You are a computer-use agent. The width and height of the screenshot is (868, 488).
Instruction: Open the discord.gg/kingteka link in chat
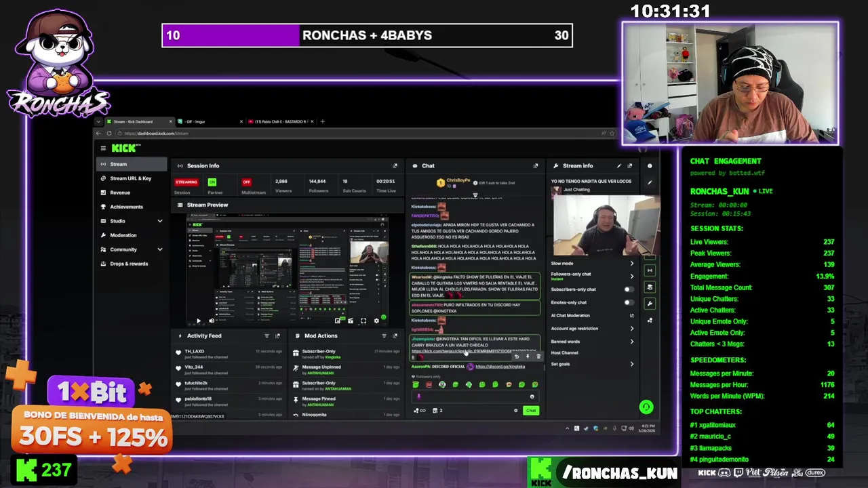[x=500, y=367]
